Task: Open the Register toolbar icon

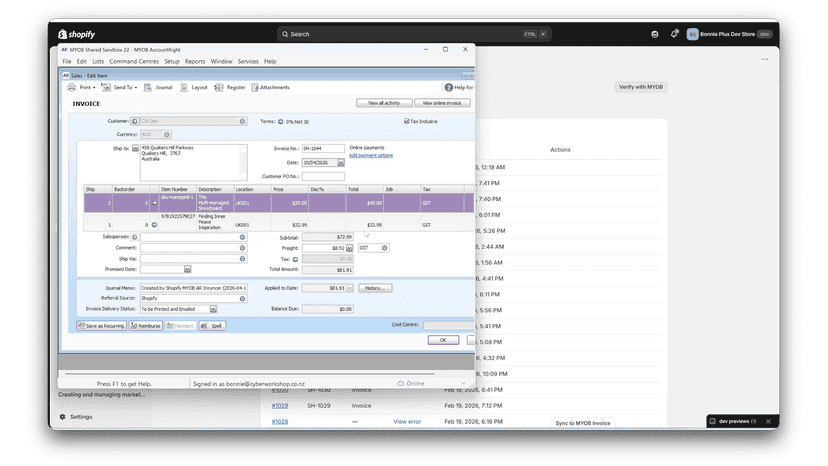Action: (x=230, y=87)
